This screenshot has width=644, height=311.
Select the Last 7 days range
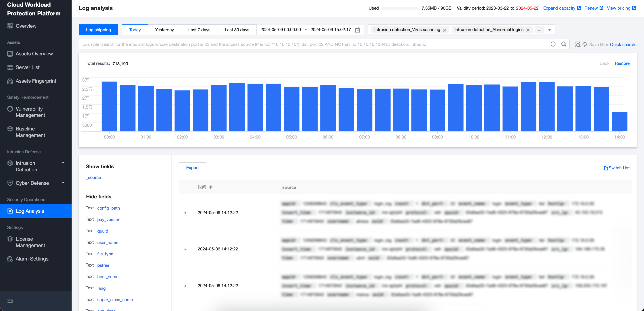coord(199,30)
